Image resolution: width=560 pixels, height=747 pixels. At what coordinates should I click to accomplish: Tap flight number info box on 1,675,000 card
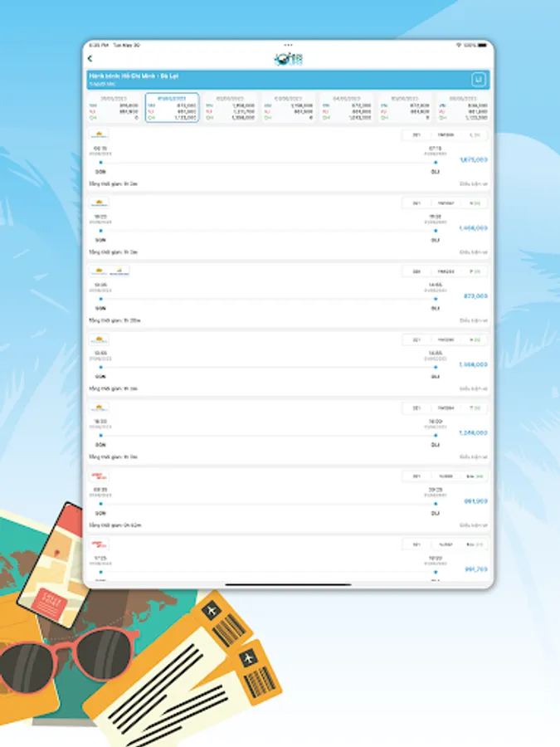click(445, 134)
